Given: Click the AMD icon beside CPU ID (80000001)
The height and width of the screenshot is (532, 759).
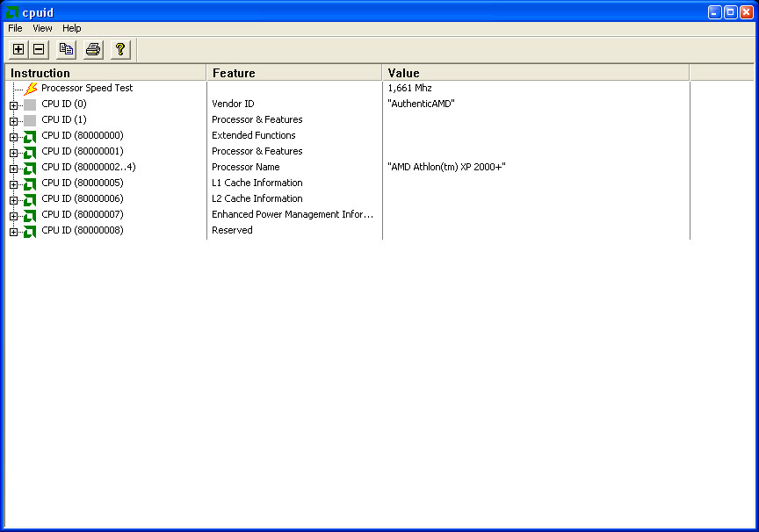Looking at the screenshot, I should click(x=30, y=153).
